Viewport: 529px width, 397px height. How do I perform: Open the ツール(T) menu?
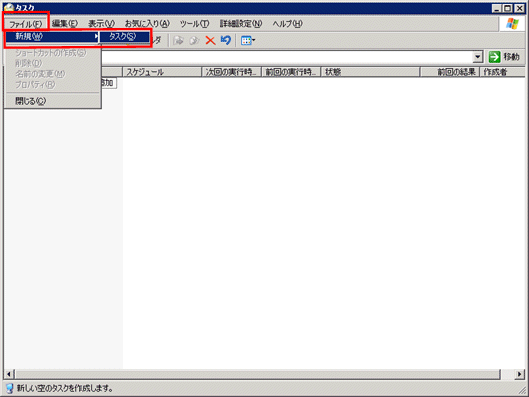point(194,24)
